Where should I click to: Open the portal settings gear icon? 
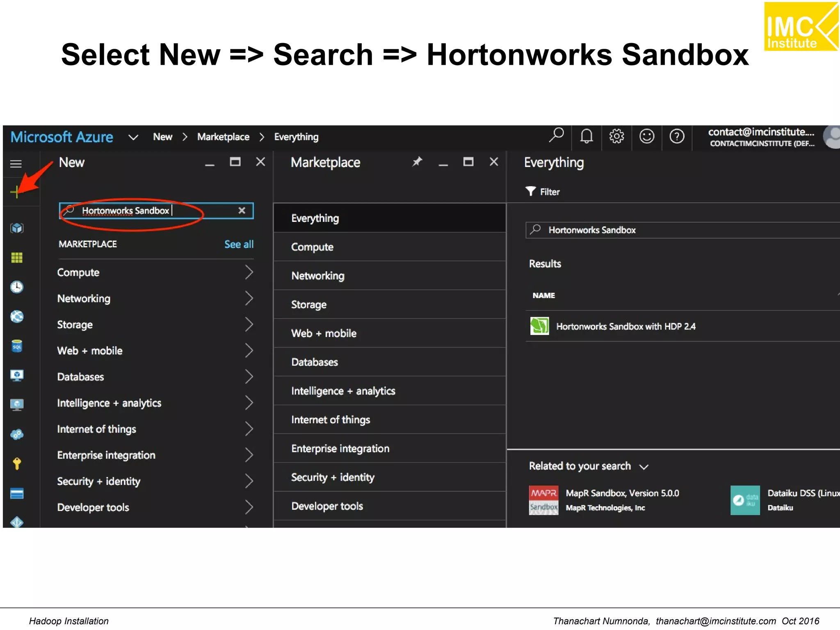pos(616,136)
